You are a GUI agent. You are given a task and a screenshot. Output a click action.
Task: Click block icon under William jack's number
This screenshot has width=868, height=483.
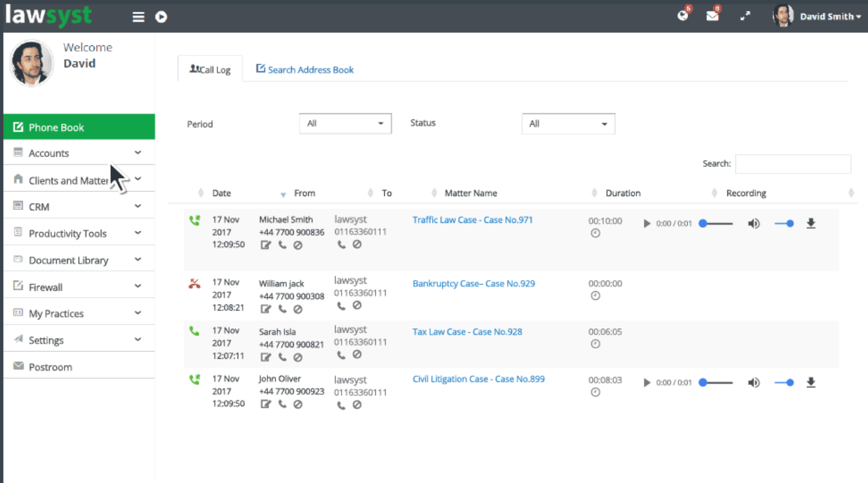click(x=298, y=309)
